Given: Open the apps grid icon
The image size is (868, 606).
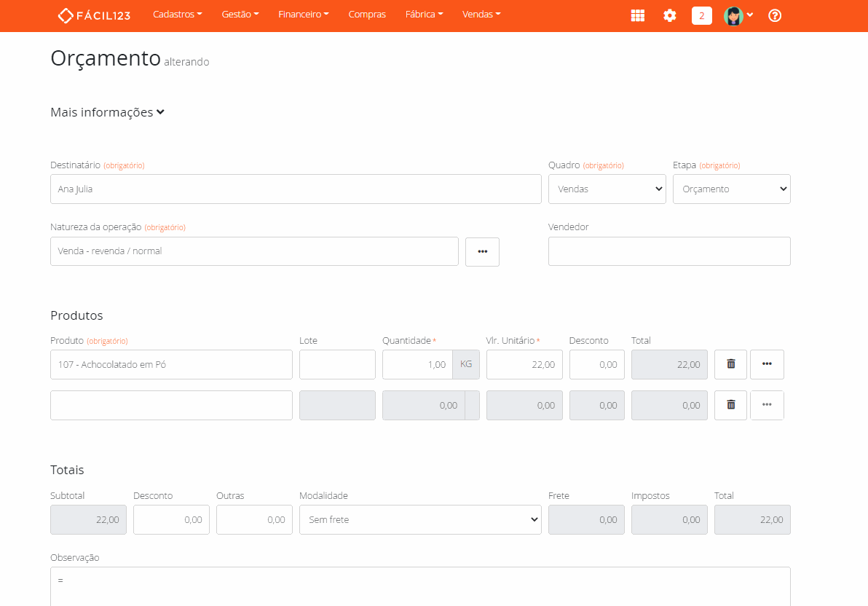Looking at the screenshot, I should (x=638, y=15).
